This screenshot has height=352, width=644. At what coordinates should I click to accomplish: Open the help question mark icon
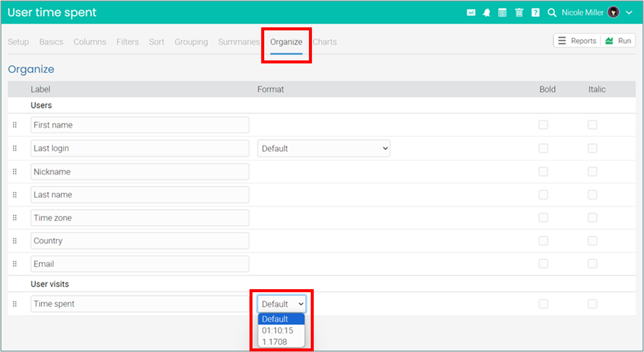(x=535, y=13)
